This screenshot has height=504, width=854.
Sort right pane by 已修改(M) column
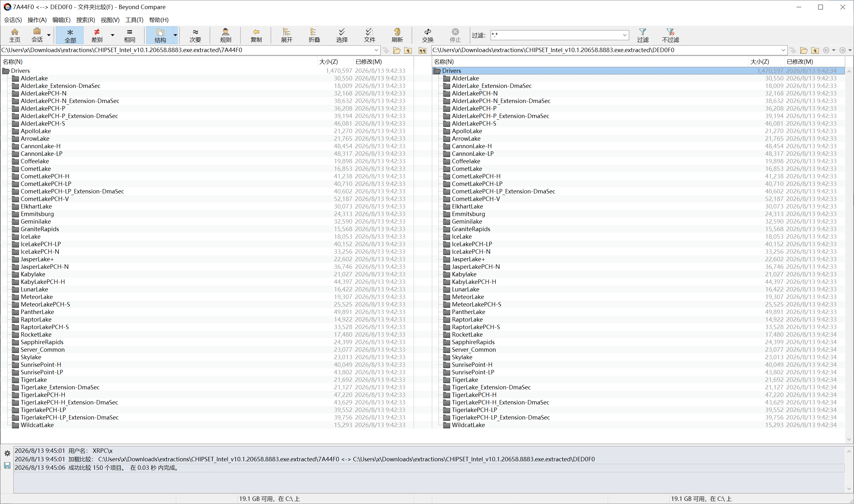815,62
